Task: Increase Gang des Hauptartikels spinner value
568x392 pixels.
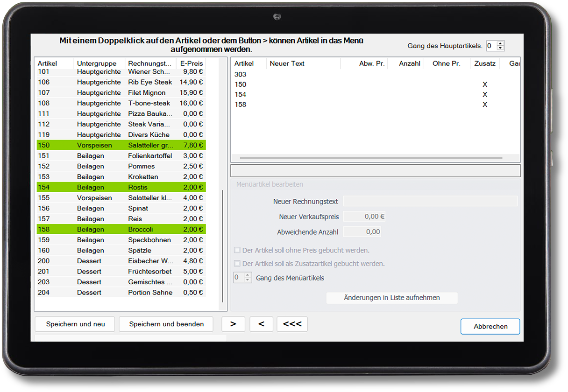Action: coord(501,43)
